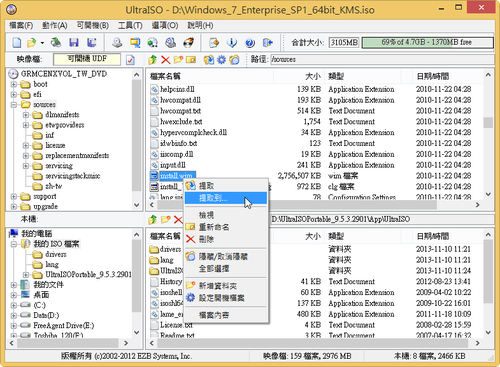The height and width of the screenshot is (367, 500).
Task: Choose 檔案內容 in the context menu
Action: 226,315
